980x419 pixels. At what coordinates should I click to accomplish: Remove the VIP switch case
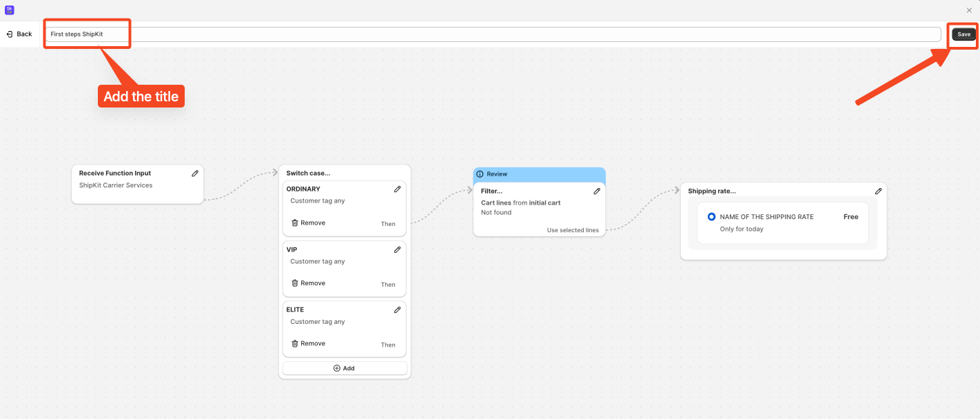click(308, 283)
